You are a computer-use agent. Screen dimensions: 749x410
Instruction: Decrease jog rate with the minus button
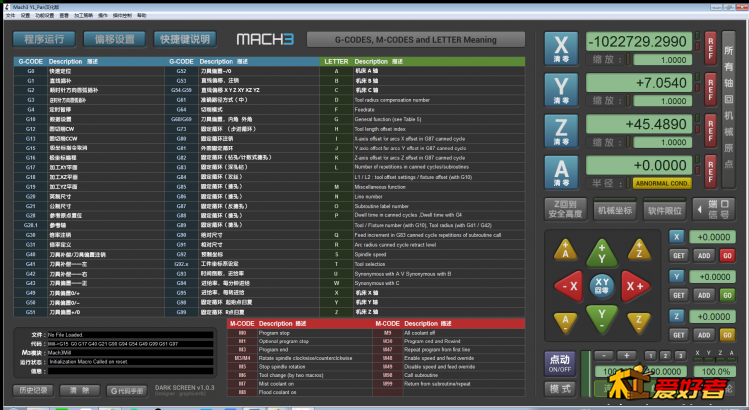point(604,356)
